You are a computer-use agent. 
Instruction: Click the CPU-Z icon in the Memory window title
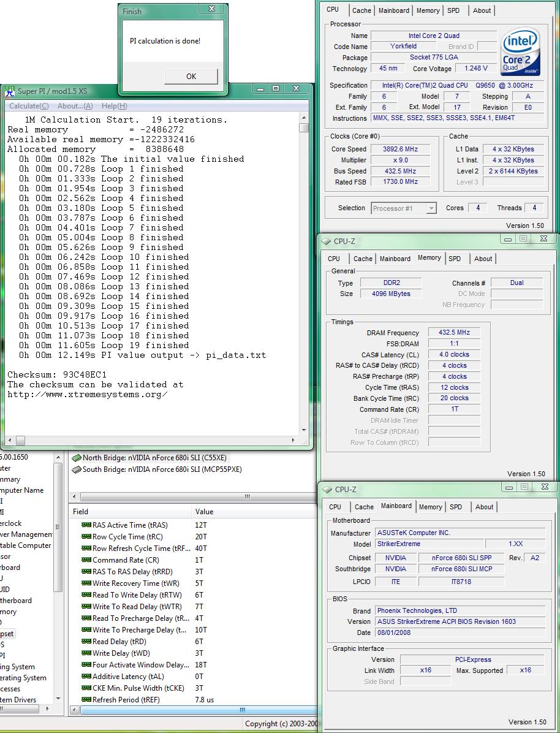(x=327, y=241)
